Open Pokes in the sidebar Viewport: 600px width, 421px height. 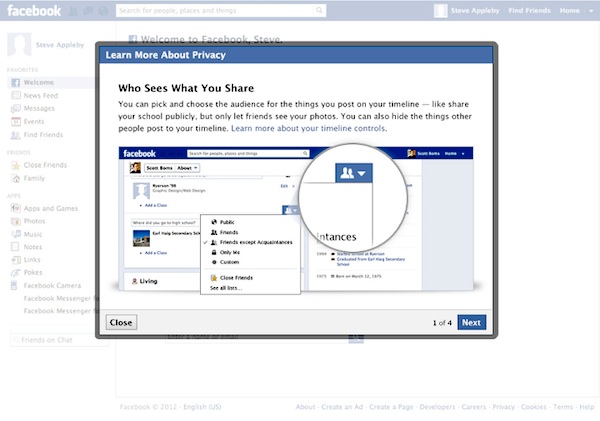click(33, 273)
